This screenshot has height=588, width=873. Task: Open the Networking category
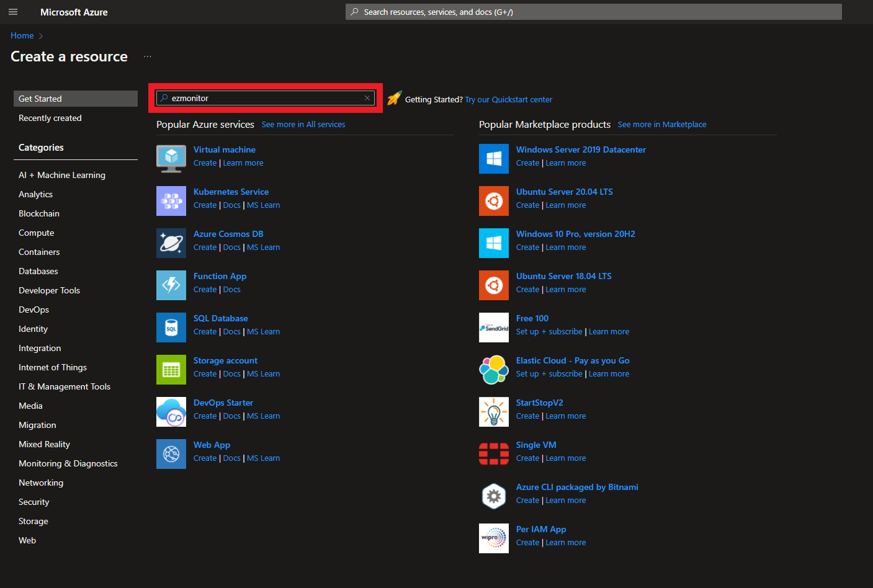click(41, 483)
